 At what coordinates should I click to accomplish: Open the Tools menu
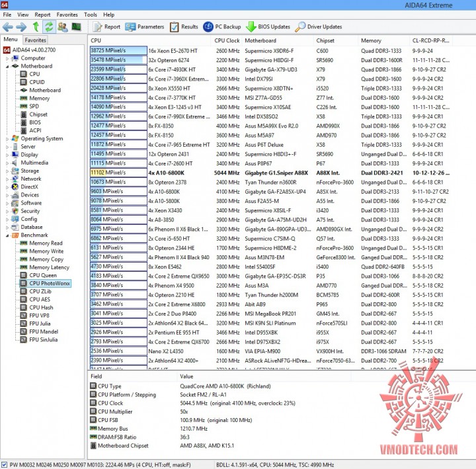click(91, 15)
